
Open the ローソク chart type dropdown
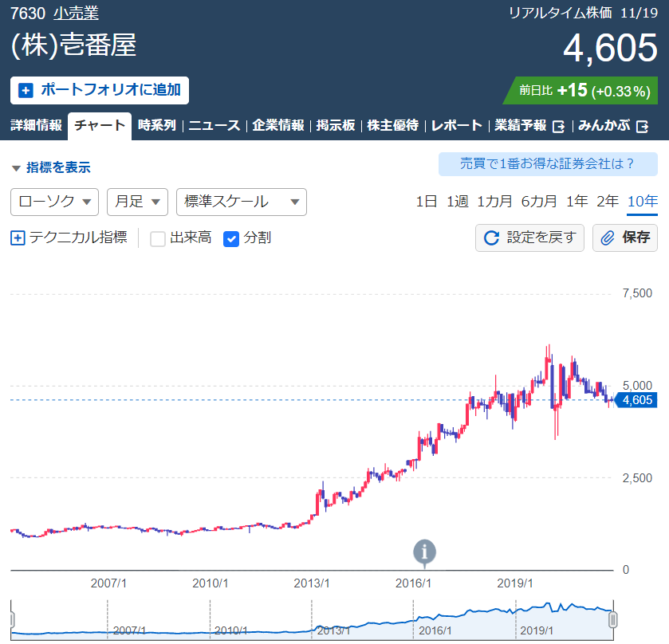click(x=54, y=202)
